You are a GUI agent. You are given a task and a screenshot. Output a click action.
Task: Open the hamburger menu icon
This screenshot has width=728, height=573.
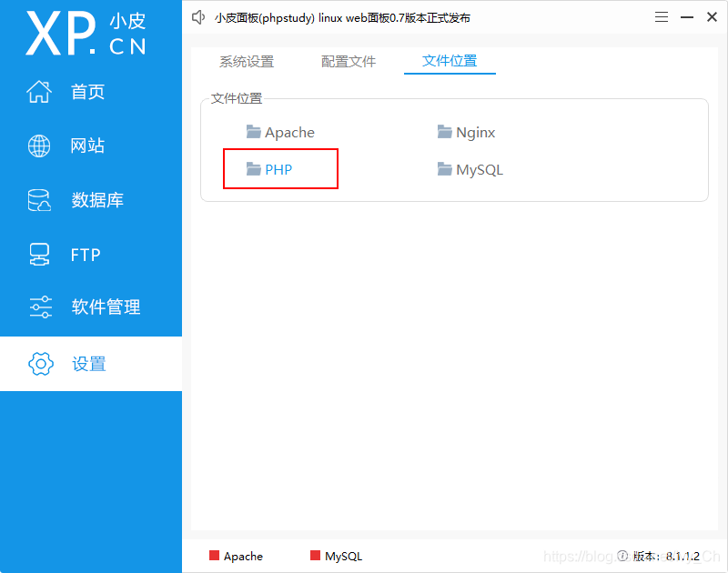coord(662,17)
